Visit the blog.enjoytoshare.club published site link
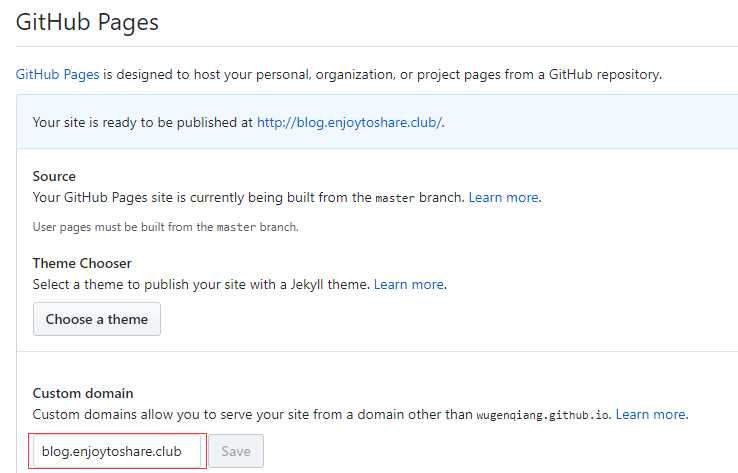Image resolution: width=738 pixels, height=473 pixels. pos(349,122)
